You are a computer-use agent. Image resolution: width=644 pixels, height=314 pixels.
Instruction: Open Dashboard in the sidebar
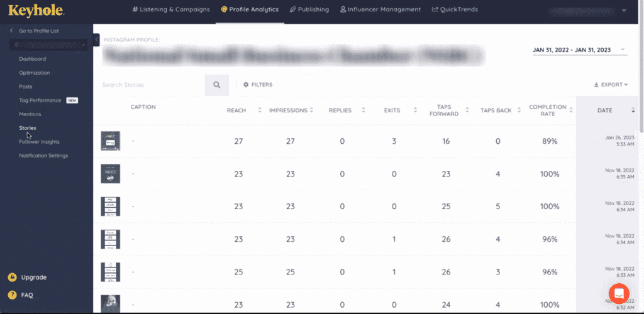click(33, 59)
